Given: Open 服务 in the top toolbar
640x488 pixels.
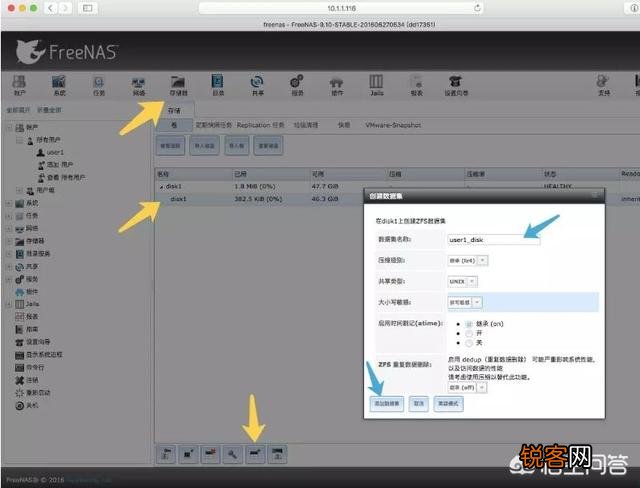Looking at the screenshot, I should click(297, 85).
